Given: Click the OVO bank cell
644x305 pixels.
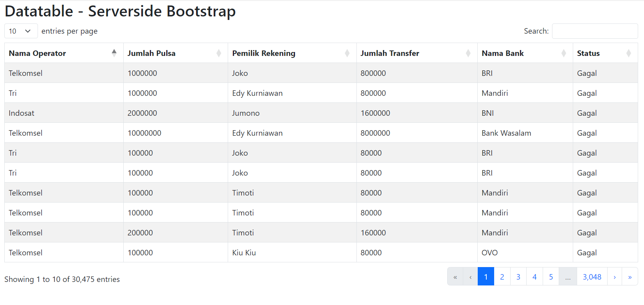Looking at the screenshot, I should pos(525,253).
